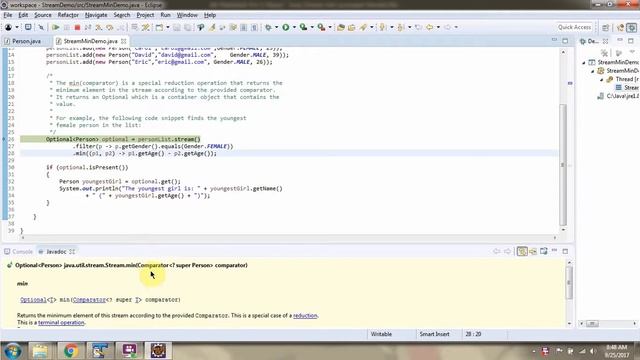Click the Javadoc view vertical scrollbar
The height and width of the screenshot is (360, 640).
[x=569, y=282]
